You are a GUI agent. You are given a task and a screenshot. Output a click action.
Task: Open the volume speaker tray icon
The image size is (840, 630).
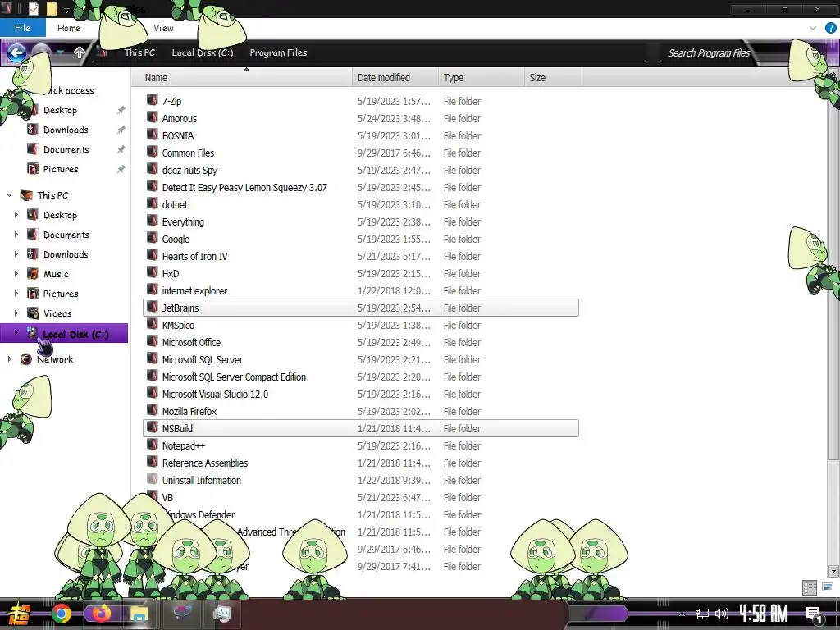click(x=722, y=614)
